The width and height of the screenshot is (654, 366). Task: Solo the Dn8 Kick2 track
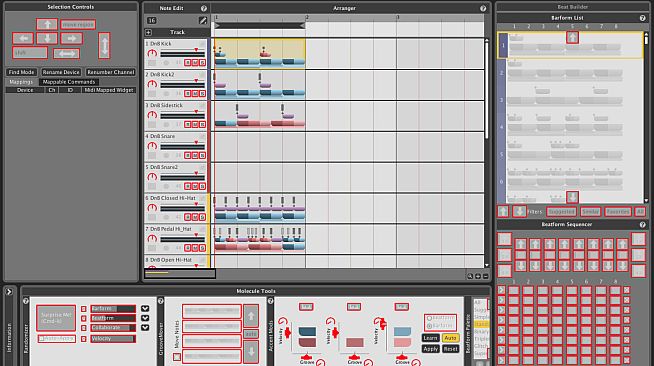pyautogui.click(x=202, y=93)
